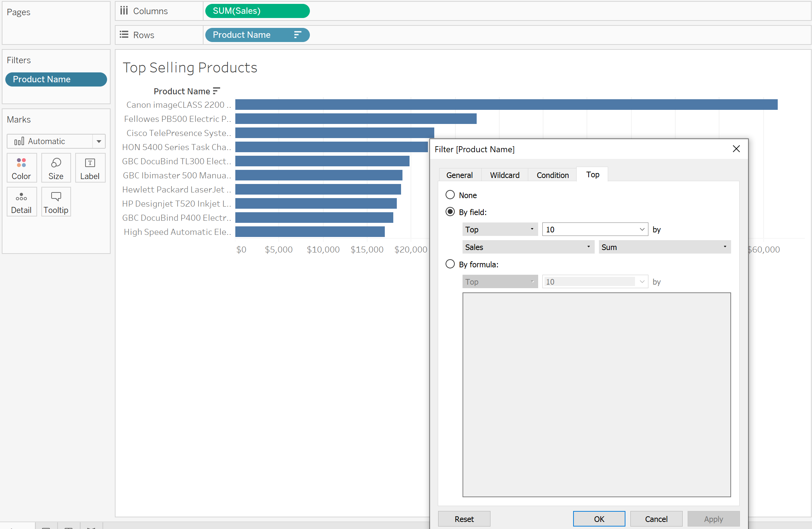Expand the Automatic mark type dropdown
This screenshot has height=529, width=812.
pyautogui.click(x=99, y=141)
